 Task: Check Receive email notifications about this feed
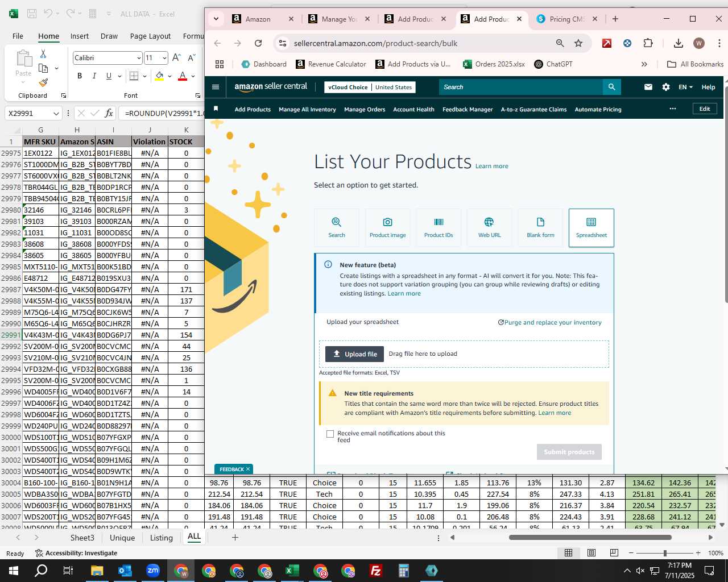[330, 434]
